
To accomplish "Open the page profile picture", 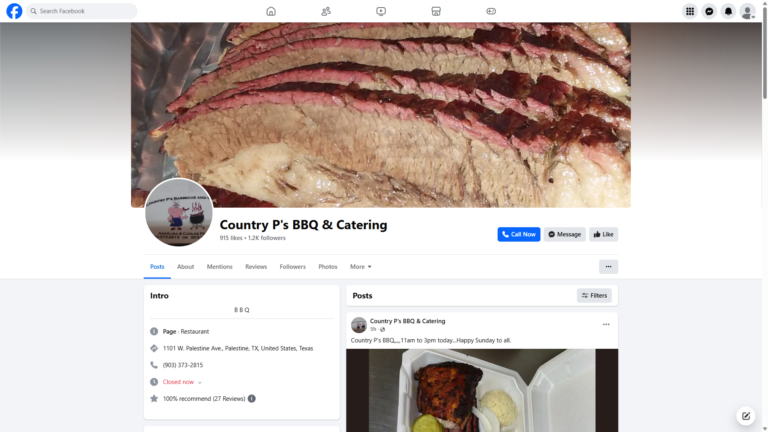I will pos(179,213).
